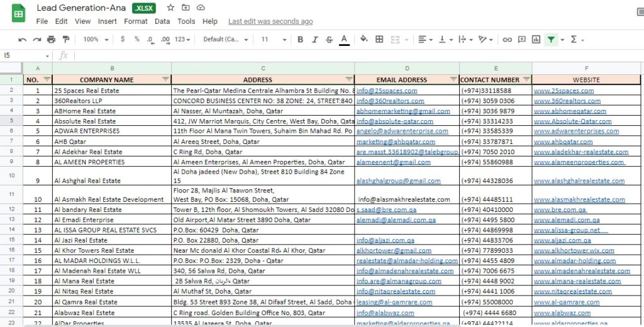Open the Edit menu
This screenshot has width=644, height=327.
(x=61, y=21)
